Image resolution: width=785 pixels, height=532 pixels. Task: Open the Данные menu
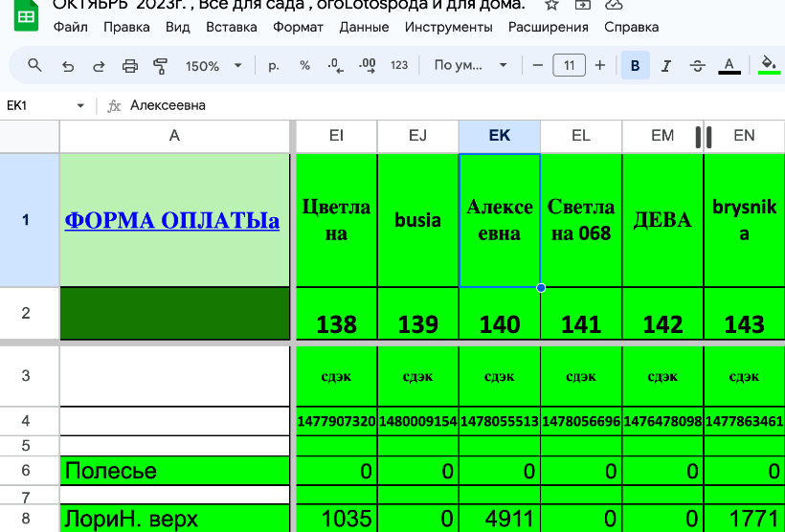(364, 27)
